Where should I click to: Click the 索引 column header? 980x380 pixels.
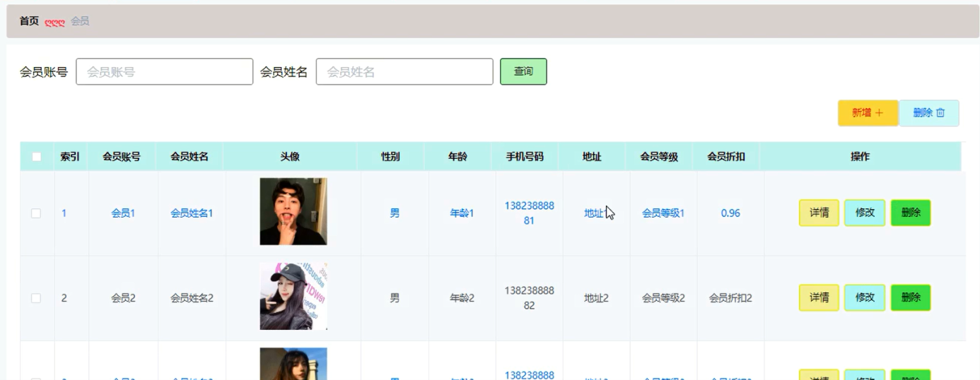[x=70, y=157]
